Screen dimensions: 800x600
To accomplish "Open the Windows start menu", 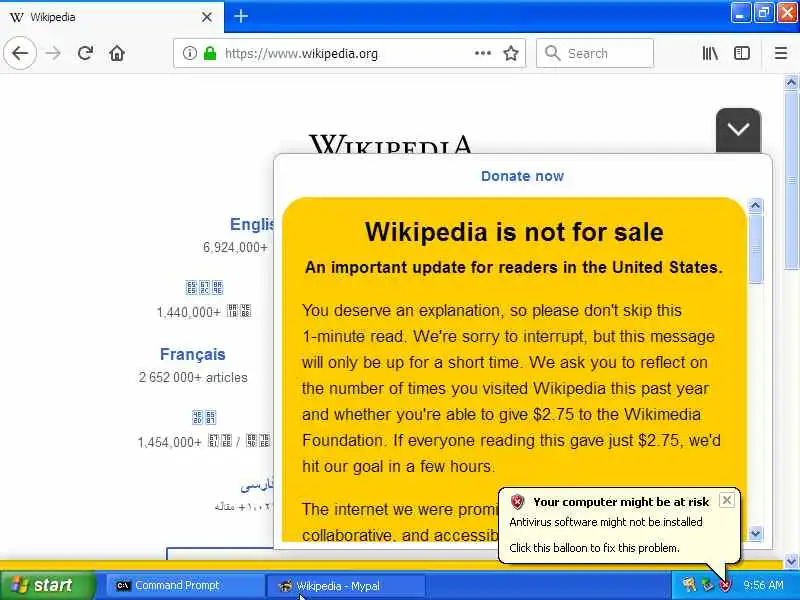I will (x=48, y=585).
